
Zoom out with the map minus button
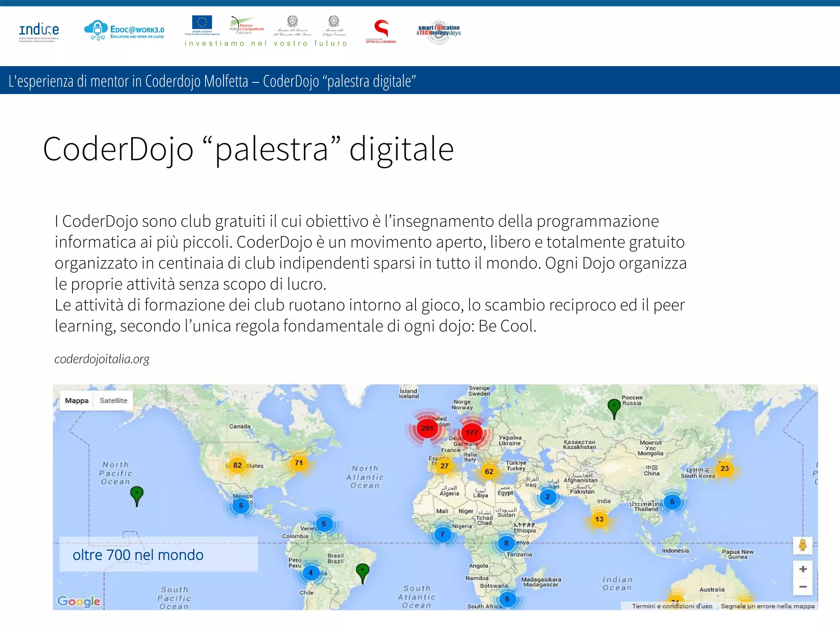[x=803, y=587]
